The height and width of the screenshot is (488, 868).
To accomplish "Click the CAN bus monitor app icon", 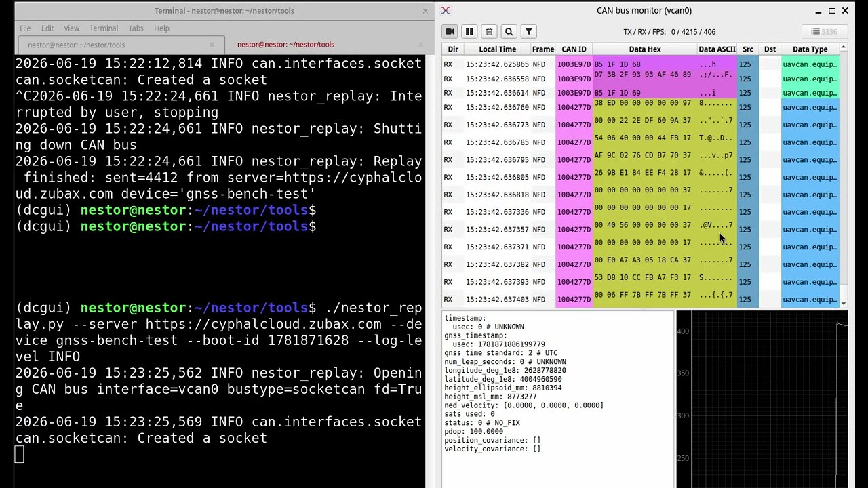I will tap(446, 10).
